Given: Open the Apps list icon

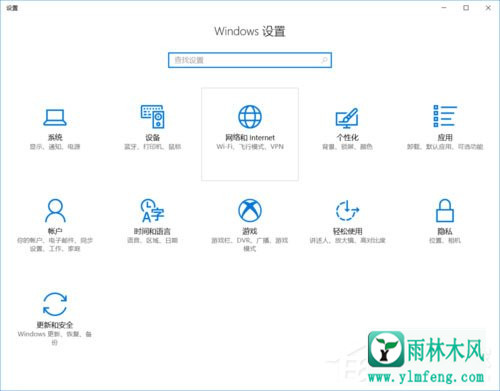Looking at the screenshot, I should [x=445, y=116].
